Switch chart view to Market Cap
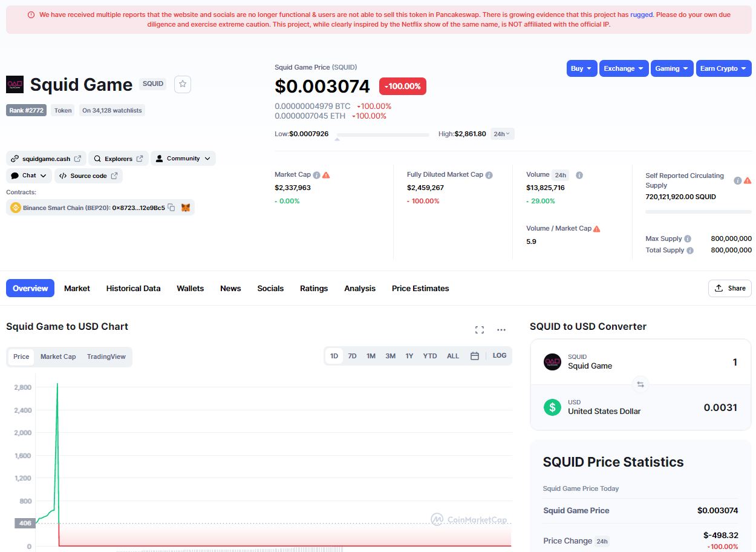Viewport: 756px width, 552px height. point(57,356)
